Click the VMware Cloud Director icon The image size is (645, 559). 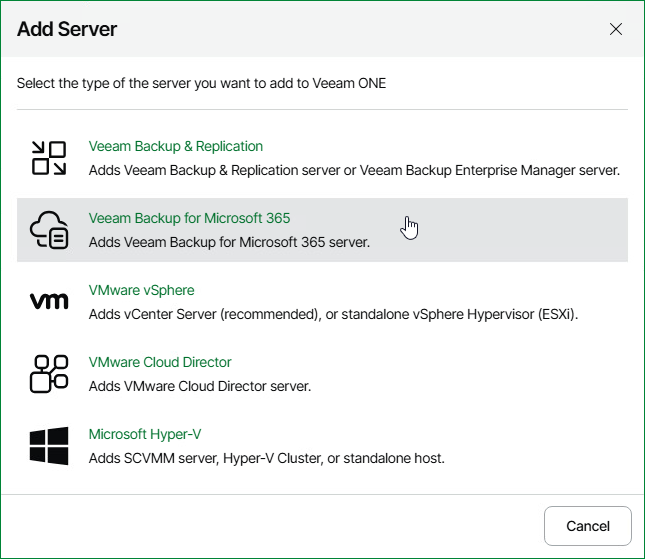pyautogui.click(x=49, y=373)
